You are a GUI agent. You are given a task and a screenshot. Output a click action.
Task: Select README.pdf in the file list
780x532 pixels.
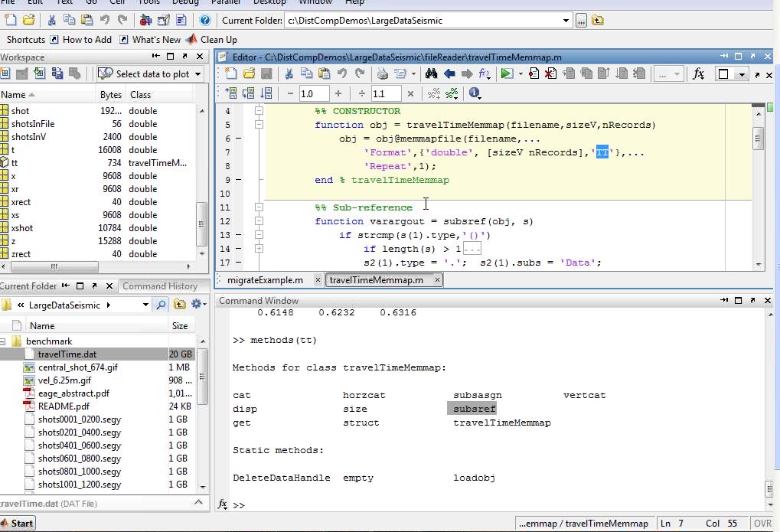pyautogui.click(x=64, y=406)
